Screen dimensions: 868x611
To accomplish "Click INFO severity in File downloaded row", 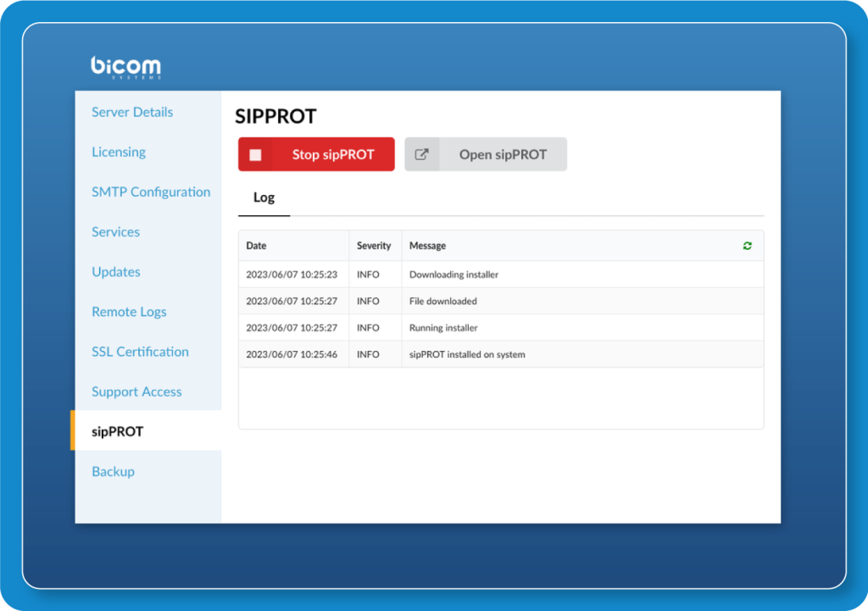I will [368, 301].
